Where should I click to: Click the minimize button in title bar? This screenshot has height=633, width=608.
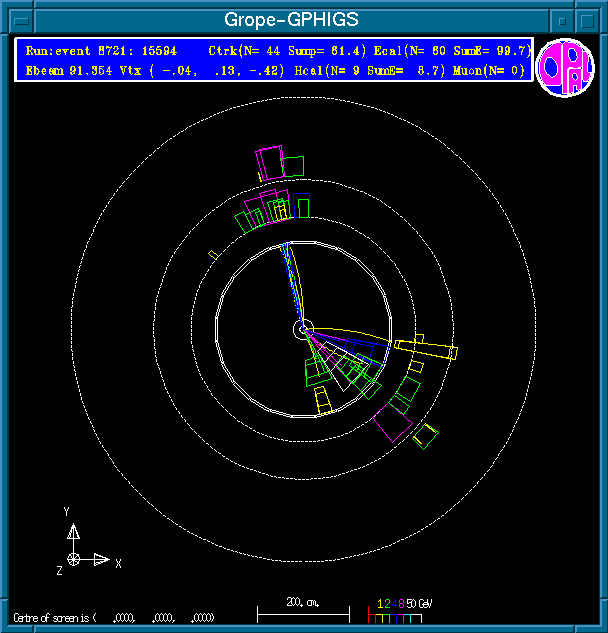pyautogui.click(x=564, y=20)
